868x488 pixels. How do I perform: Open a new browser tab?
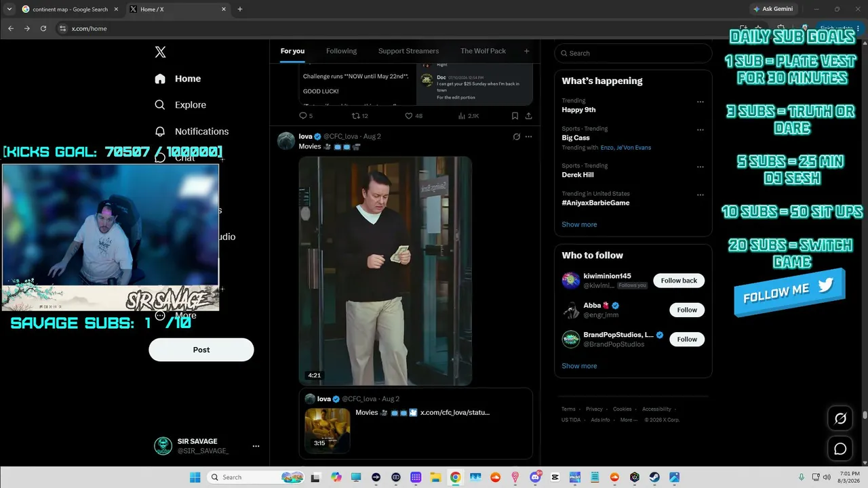(x=239, y=9)
